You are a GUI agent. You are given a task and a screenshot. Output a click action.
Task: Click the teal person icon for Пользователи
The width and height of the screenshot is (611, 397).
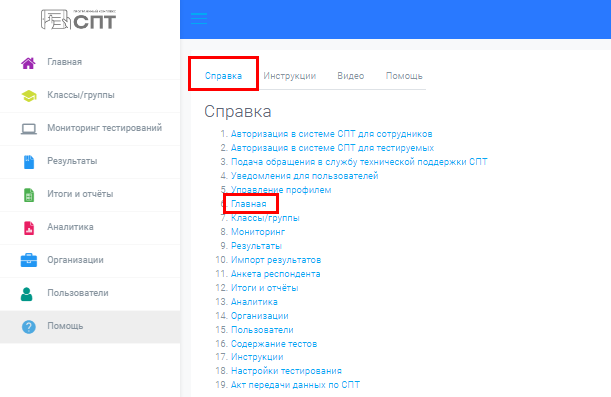tap(26, 294)
